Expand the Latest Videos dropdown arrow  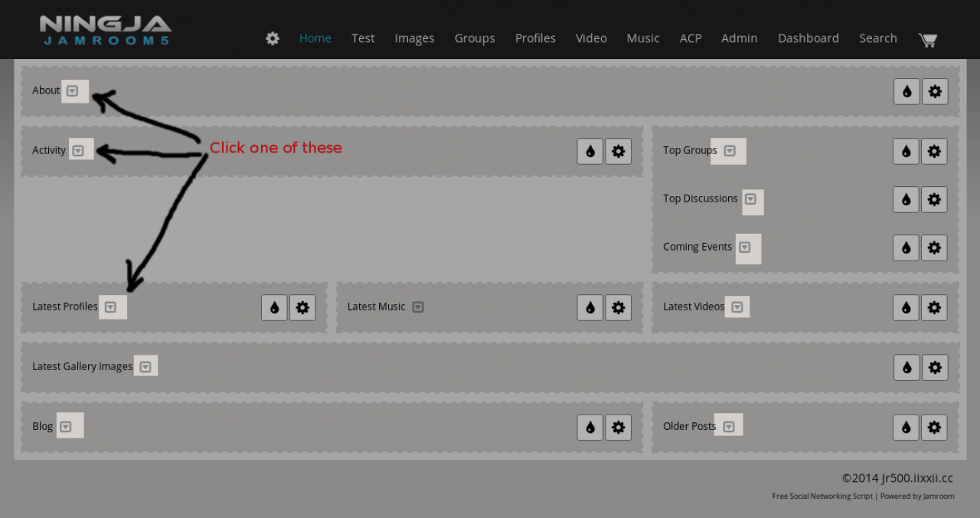(x=737, y=307)
